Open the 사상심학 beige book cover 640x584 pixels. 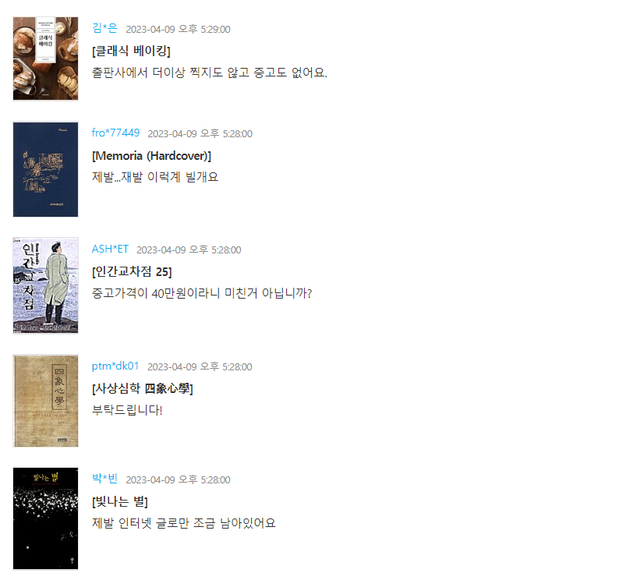point(45,401)
